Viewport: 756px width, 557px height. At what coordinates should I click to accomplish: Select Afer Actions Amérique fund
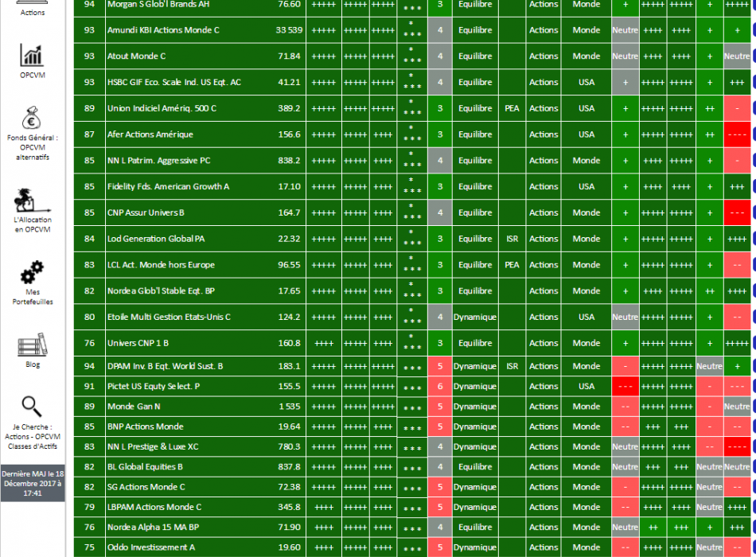(150, 134)
